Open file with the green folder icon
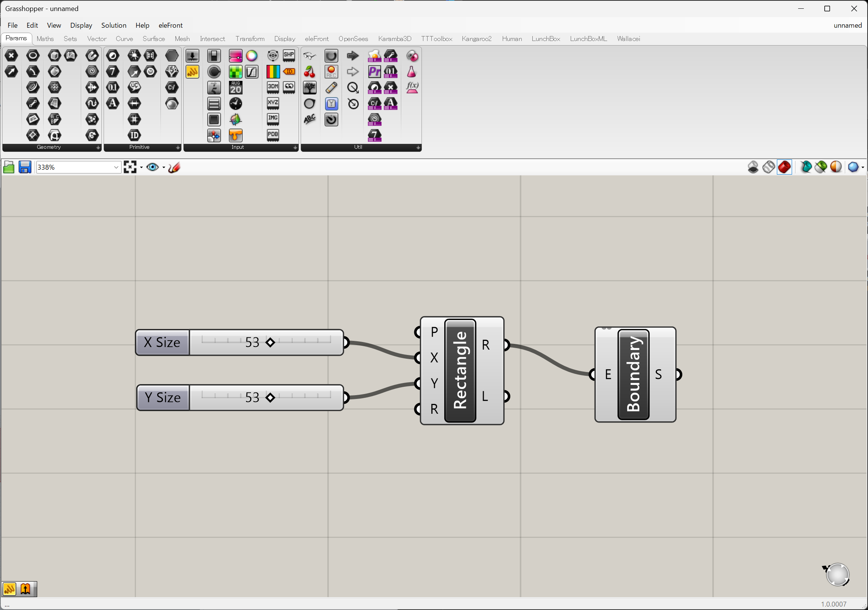 pos(9,167)
